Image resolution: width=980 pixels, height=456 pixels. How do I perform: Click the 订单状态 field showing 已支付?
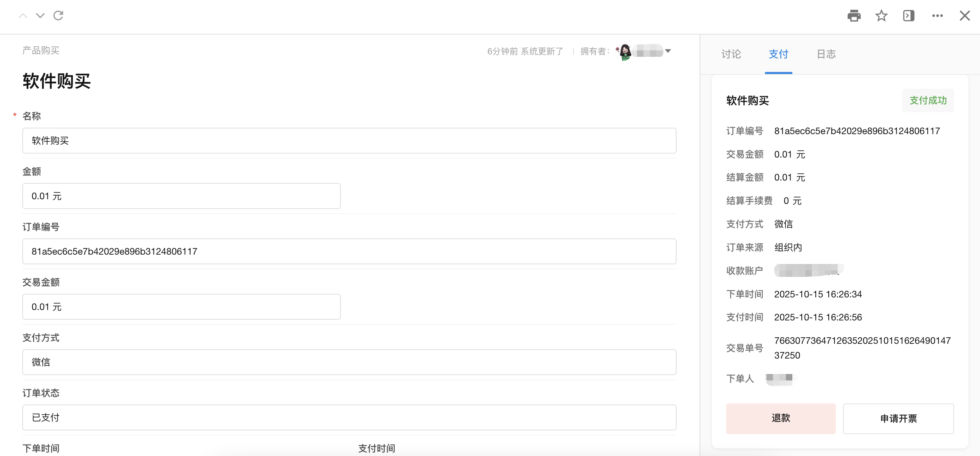pos(349,417)
